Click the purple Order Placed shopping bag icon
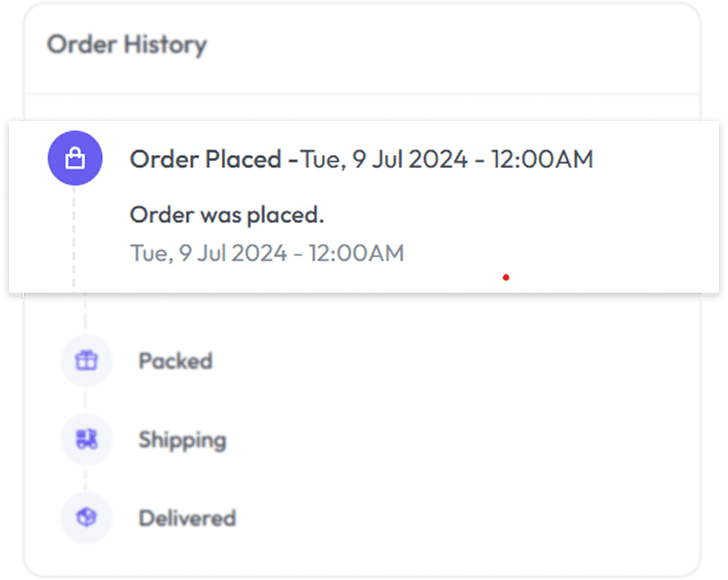This screenshot has width=728, height=580. 75,158
